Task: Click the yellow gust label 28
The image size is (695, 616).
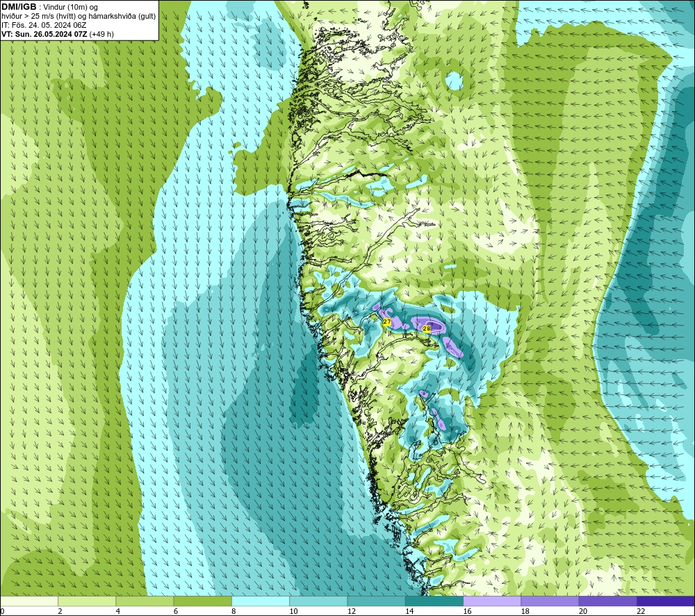Action: point(427,328)
